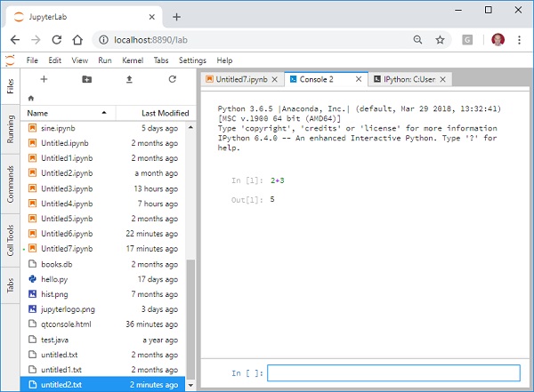Open the Chrome menu three-dots icon

click(x=519, y=40)
